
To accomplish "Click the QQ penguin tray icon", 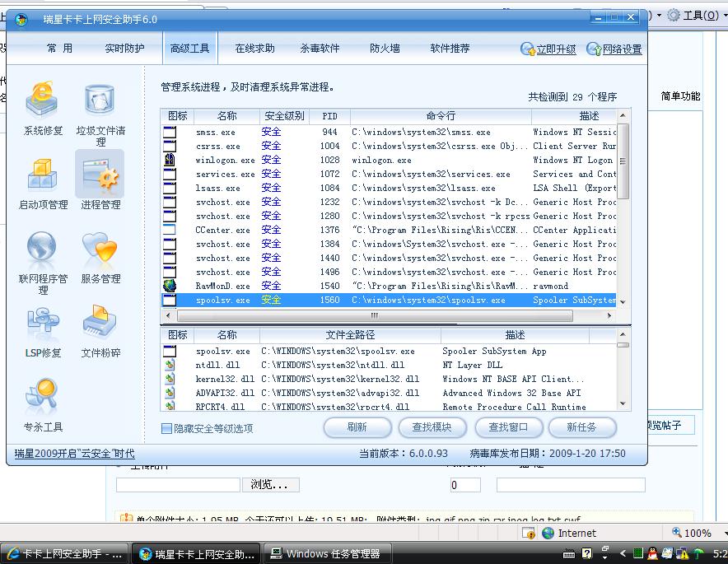I will point(653,553).
